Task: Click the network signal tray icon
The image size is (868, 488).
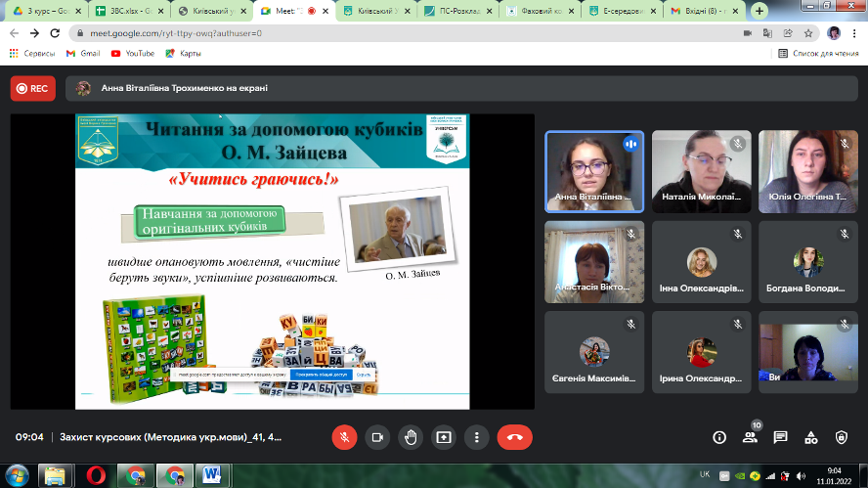Action: click(770, 476)
